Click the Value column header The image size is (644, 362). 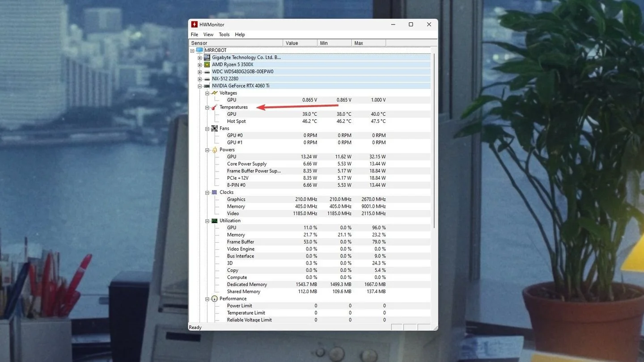click(300, 43)
